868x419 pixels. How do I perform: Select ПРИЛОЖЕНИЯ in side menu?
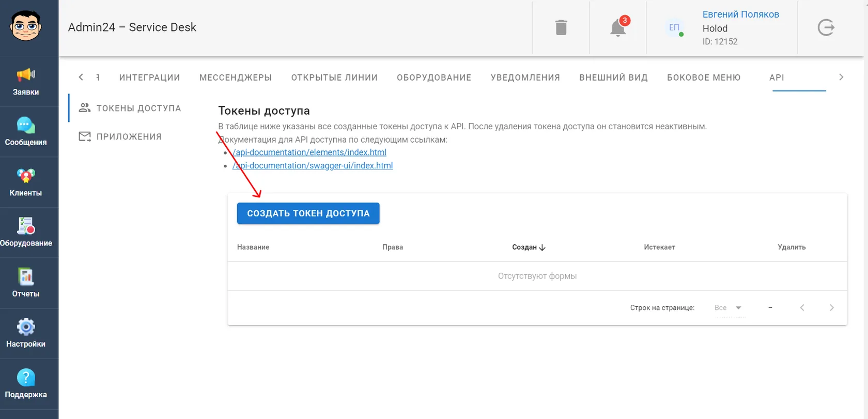(x=120, y=136)
